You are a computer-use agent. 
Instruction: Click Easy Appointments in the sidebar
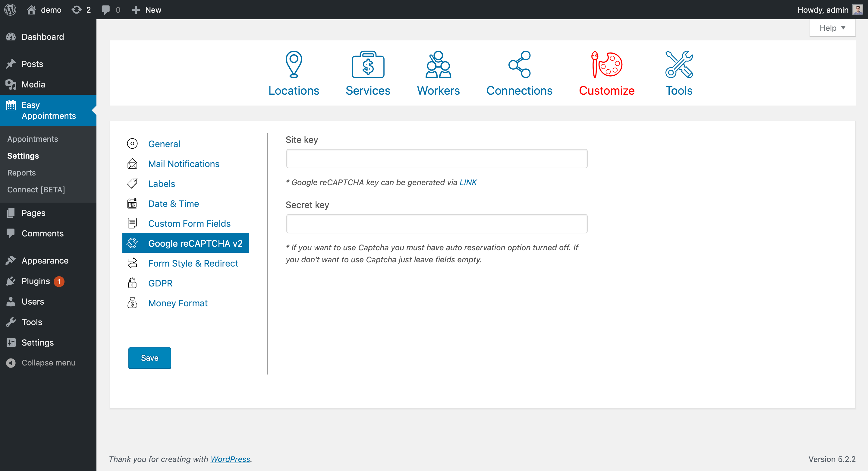coord(49,110)
